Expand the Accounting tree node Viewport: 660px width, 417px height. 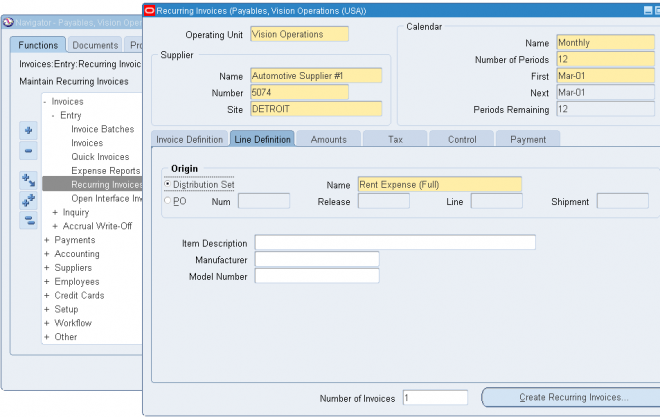pos(47,254)
